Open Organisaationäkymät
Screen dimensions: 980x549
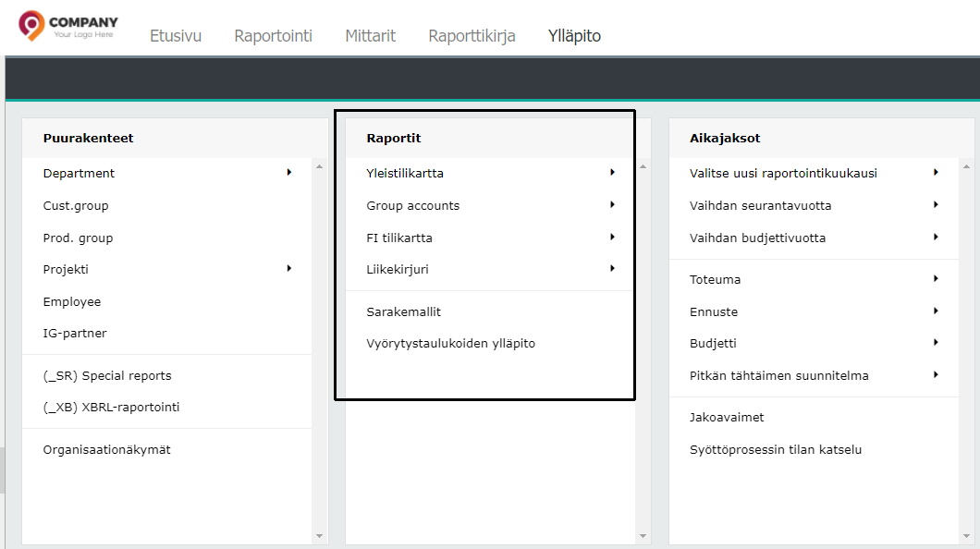106,450
